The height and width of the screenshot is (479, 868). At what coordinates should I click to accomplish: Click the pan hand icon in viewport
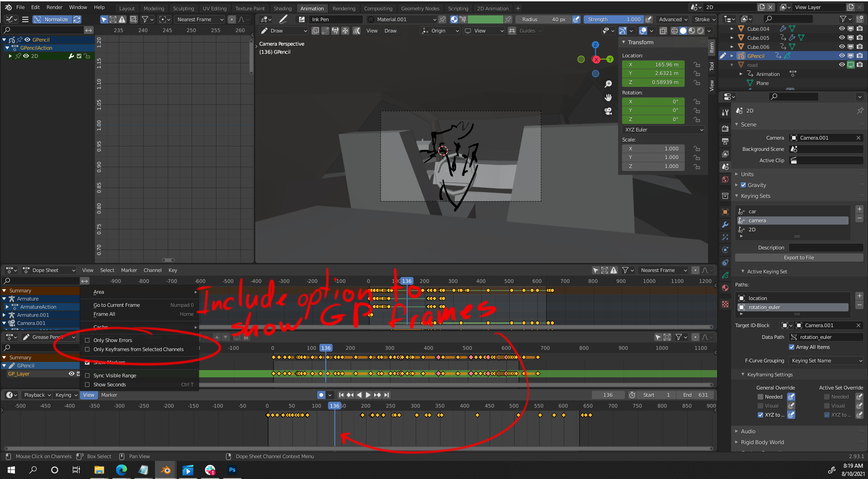(x=608, y=98)
